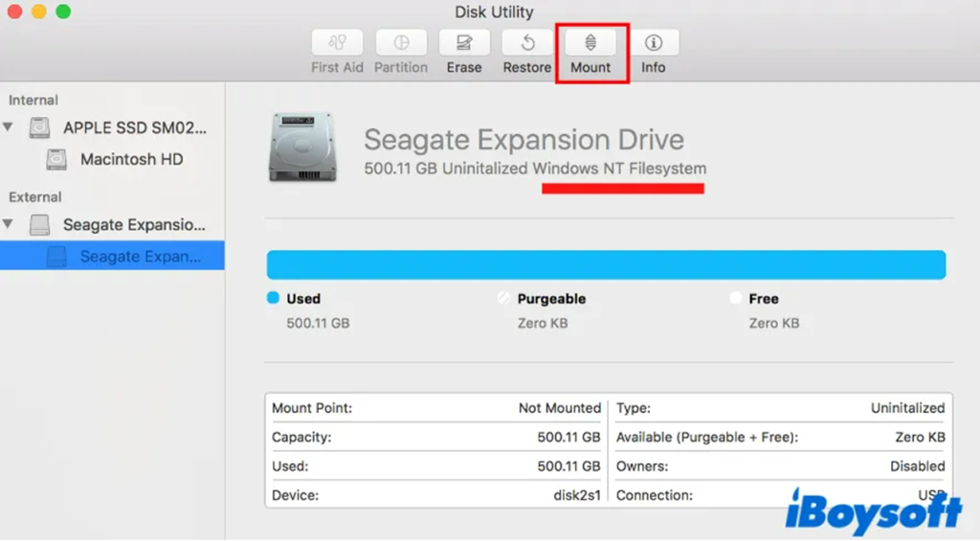Click the Purgeable legend swatch

click(503, 299)
